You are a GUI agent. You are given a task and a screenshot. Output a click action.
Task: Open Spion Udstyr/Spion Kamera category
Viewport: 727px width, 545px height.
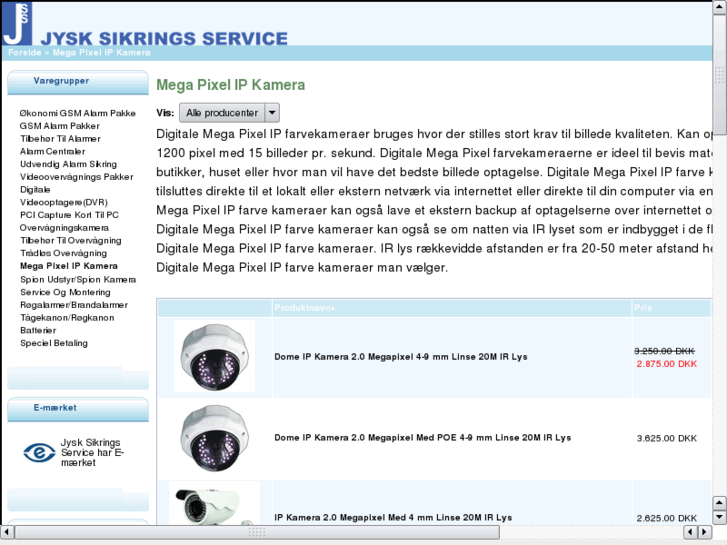click(78, 280)
